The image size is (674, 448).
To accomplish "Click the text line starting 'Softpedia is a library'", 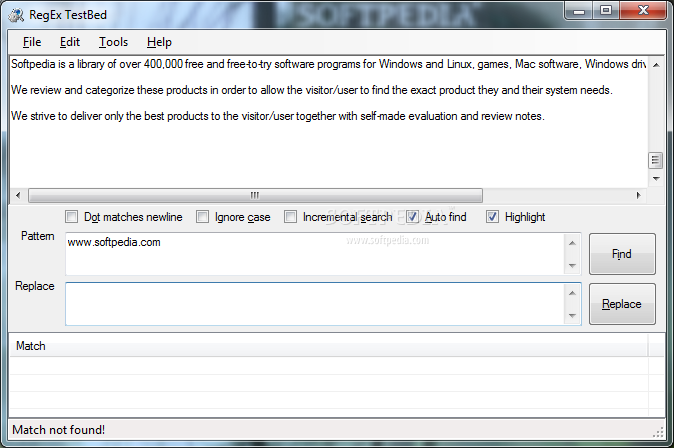I will (x=328, y=64).
